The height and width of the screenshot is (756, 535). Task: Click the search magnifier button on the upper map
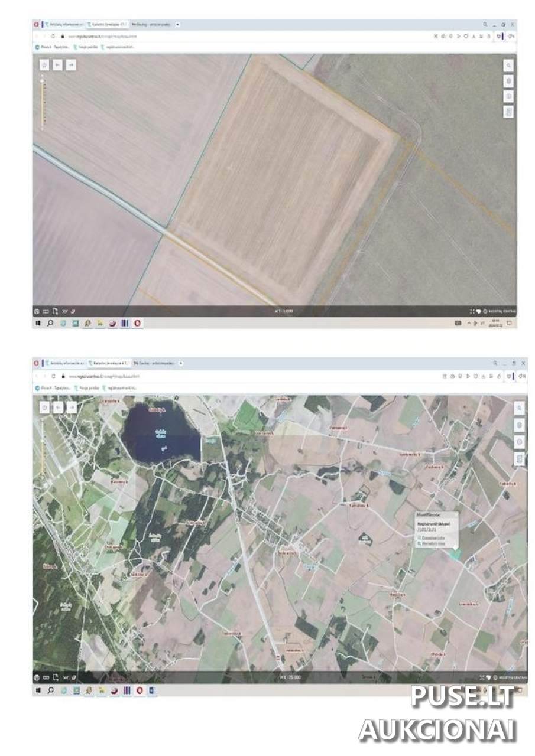pos(508,66)
